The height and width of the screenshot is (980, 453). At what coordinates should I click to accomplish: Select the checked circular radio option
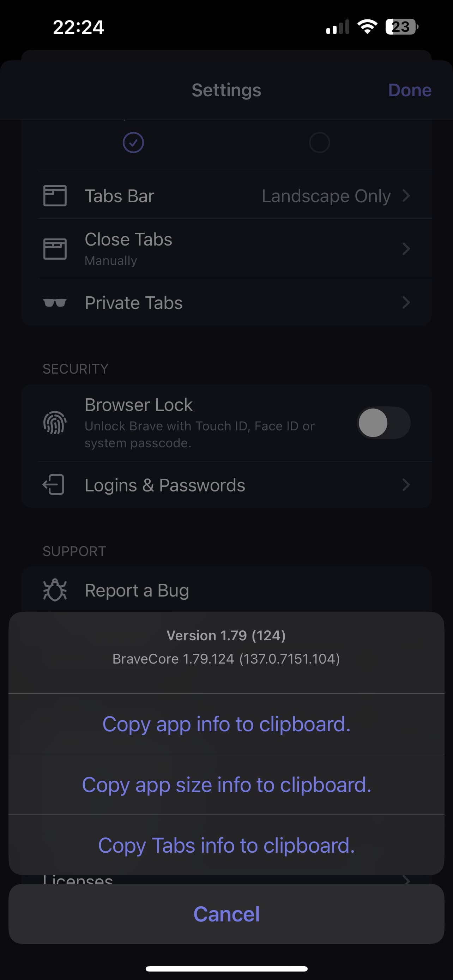pos(133,143)
